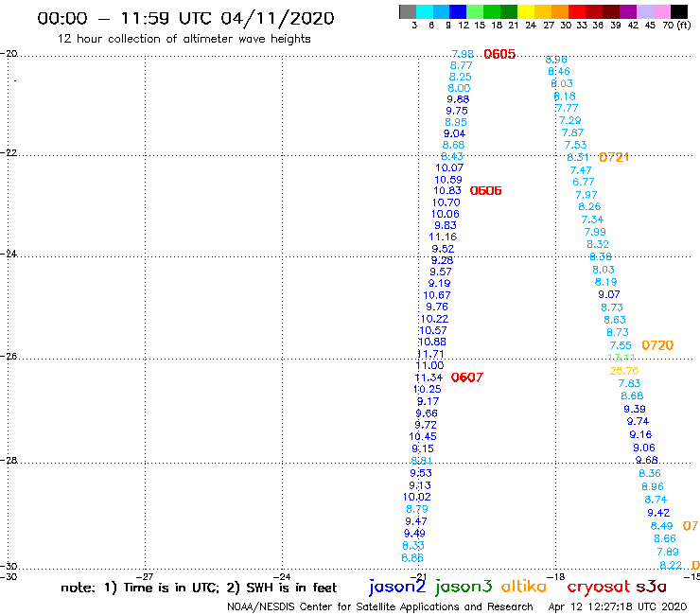Click the jason2 satellite label
The image size is (700, 615).
point(397,587)
